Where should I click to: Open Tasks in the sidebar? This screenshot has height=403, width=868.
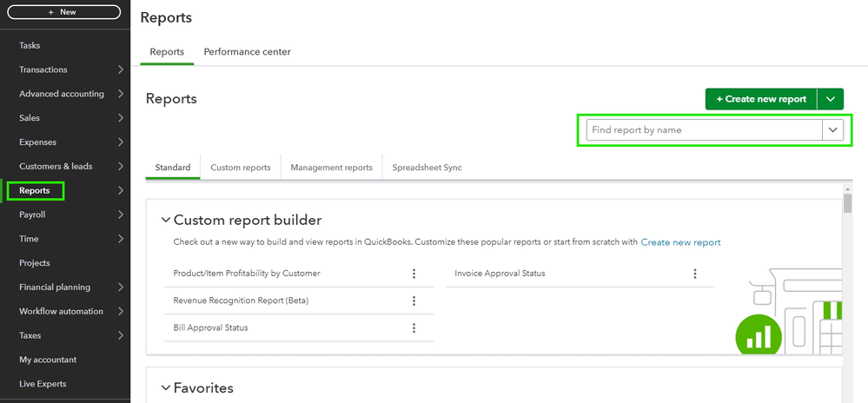(30, 45)
